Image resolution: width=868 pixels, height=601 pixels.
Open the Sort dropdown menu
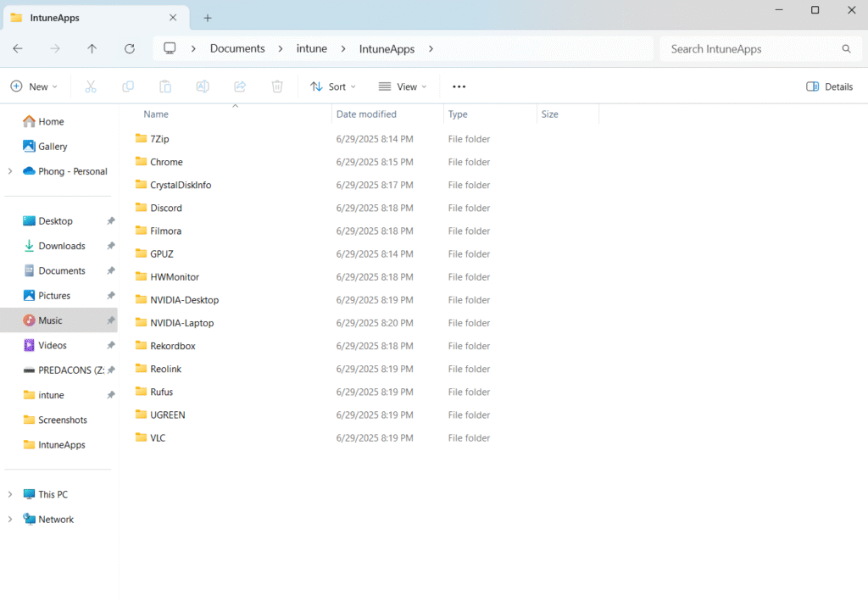332,86
